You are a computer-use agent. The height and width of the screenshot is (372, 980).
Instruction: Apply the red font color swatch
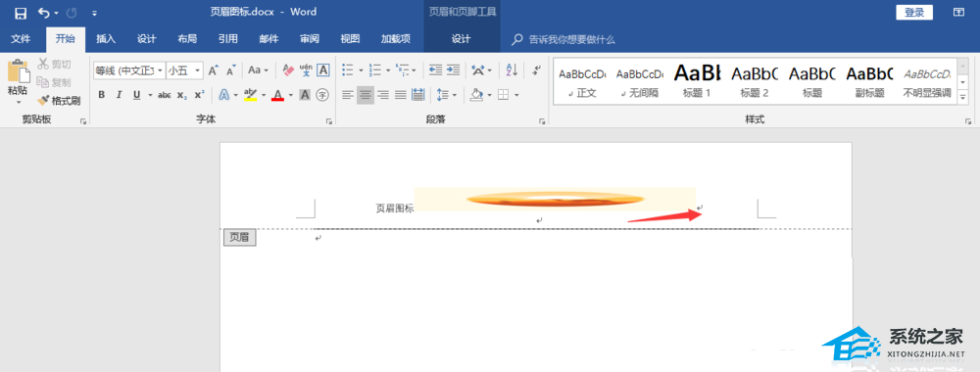coord(278,95)
